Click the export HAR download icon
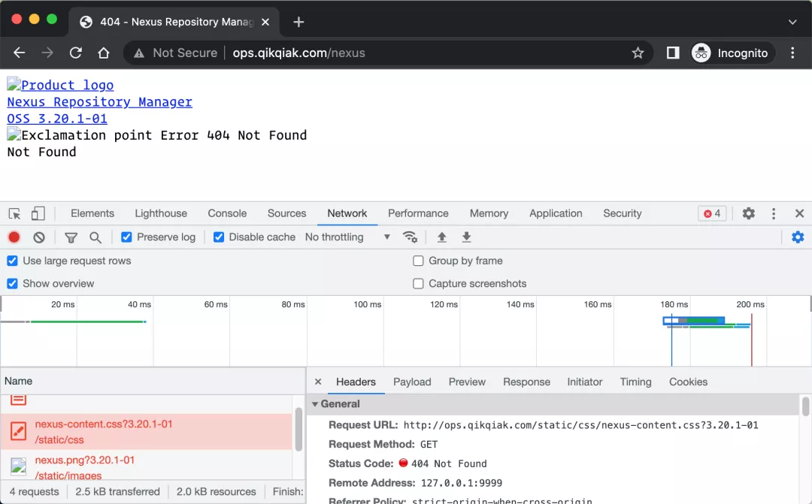 (466, 237)
